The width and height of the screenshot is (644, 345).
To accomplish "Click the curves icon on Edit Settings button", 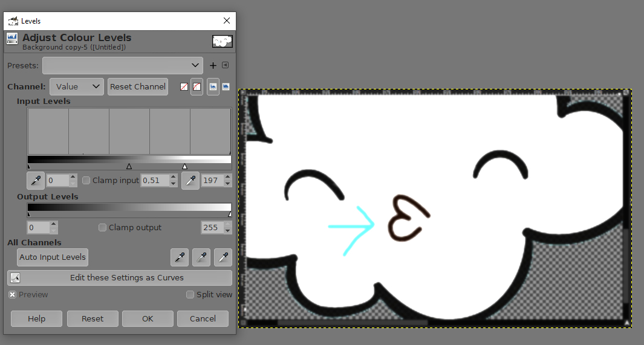I will click(x=15, y=278).
